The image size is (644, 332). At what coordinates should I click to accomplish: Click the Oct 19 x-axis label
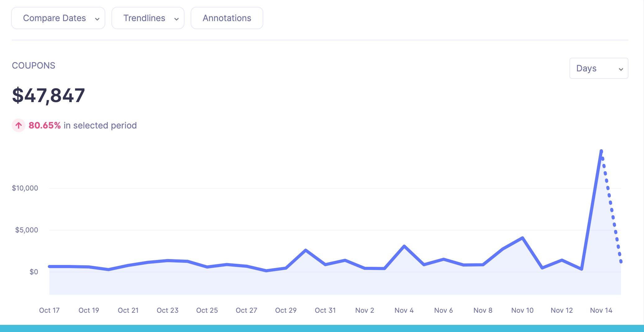(x=89, y=310)
